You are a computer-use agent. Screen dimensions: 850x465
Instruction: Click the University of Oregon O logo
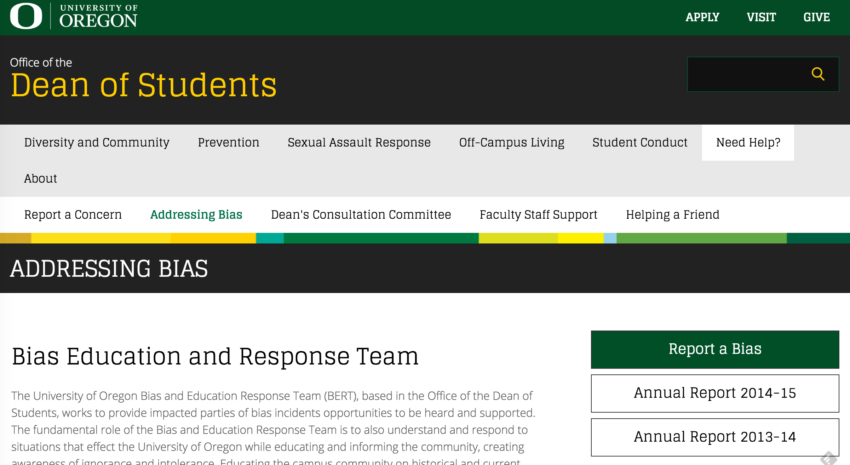point(25,16)
